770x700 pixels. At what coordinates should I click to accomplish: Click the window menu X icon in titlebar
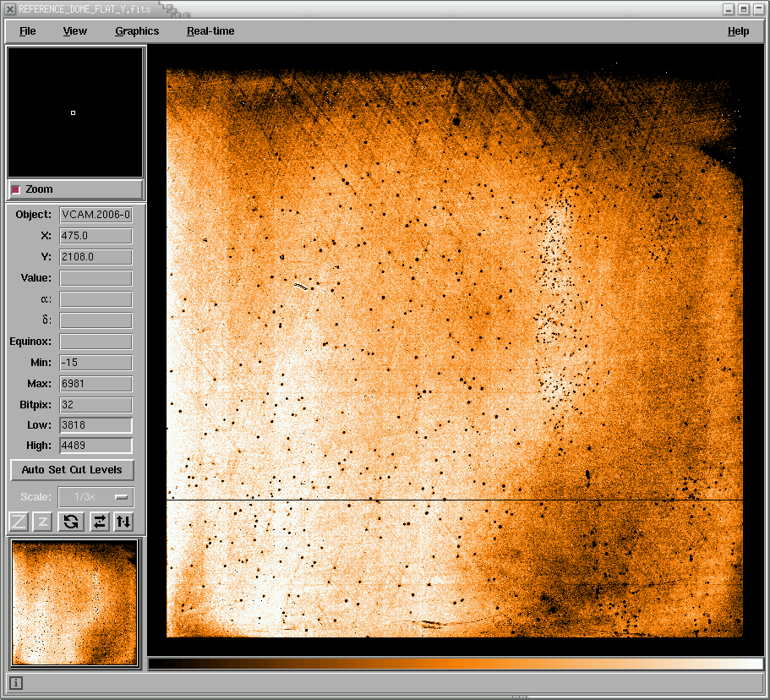10,8
